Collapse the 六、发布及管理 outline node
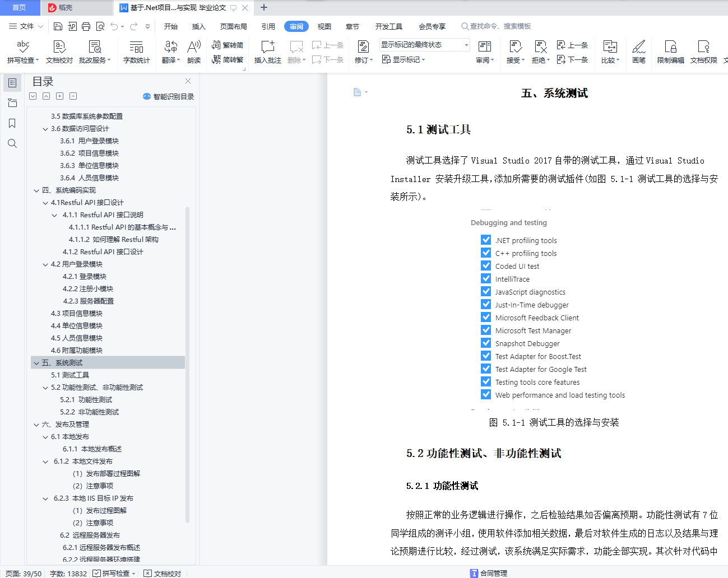This screenshot has height=578, width=728. coord(37,425)
